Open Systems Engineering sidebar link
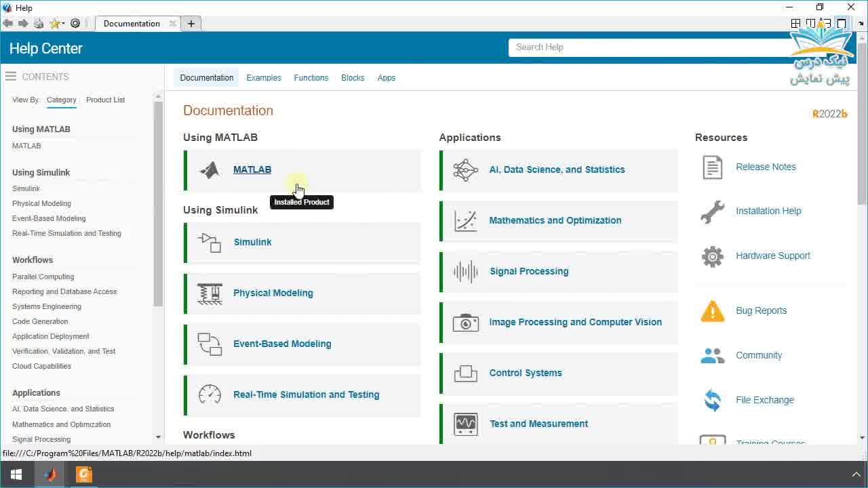Screen dimensions: 868x488 [x=47, y=306]
